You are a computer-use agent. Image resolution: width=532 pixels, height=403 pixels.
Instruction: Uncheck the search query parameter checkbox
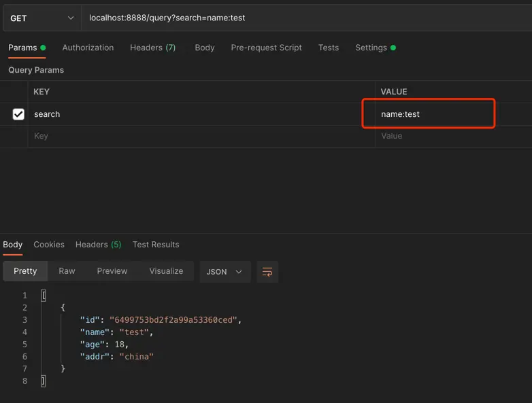pos(18,114)
